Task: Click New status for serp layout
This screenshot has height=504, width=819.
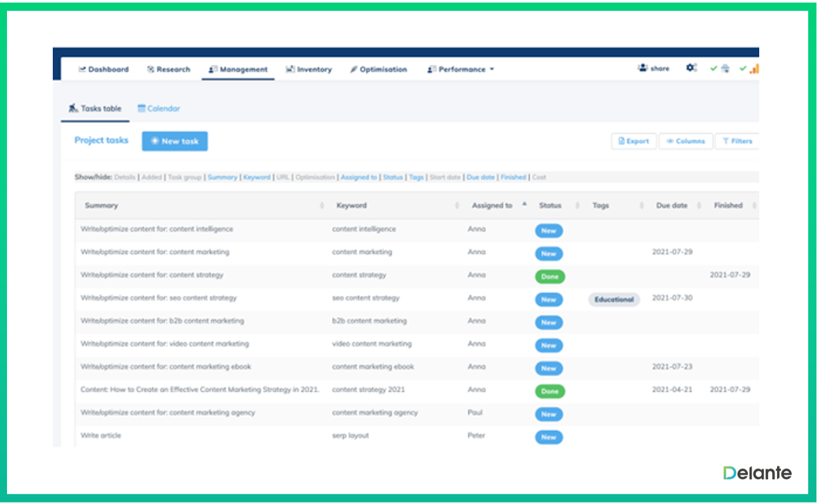Action: point(549,437)
